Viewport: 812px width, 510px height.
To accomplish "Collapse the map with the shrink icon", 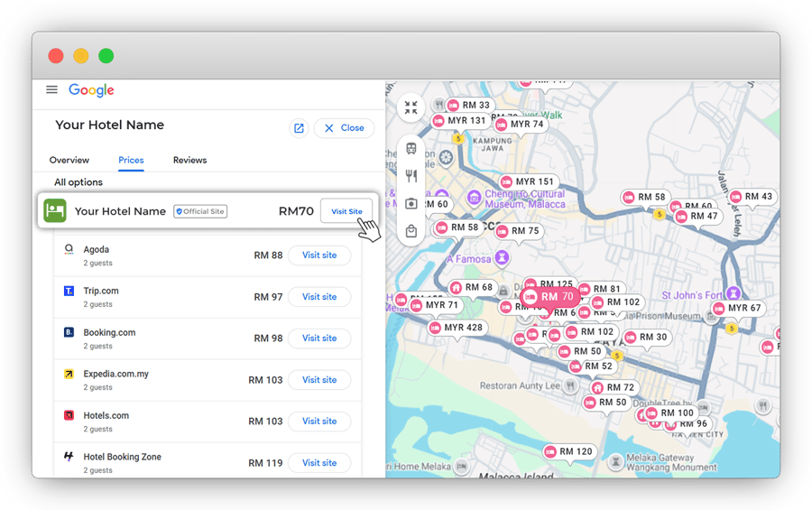I will point(411,107).
